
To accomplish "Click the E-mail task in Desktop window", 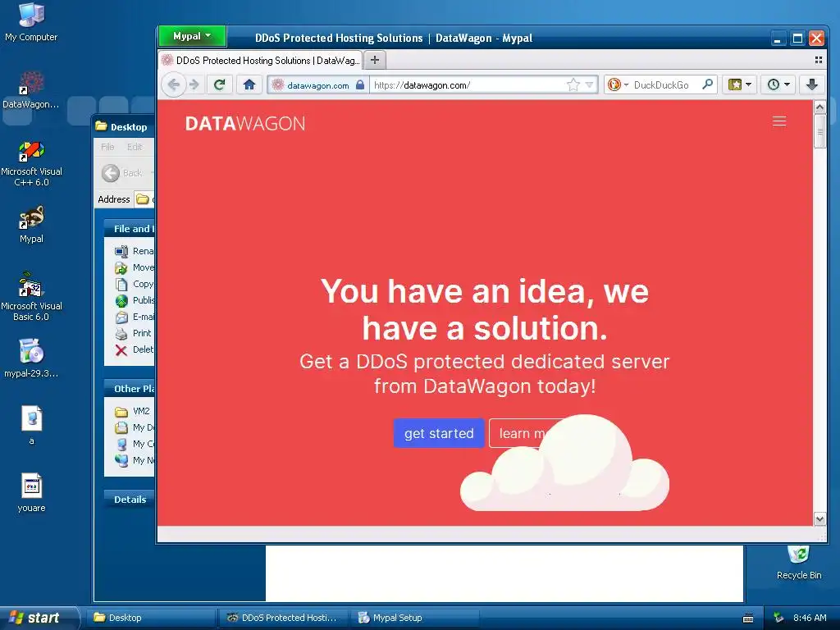I will click(x=135, y=317).
